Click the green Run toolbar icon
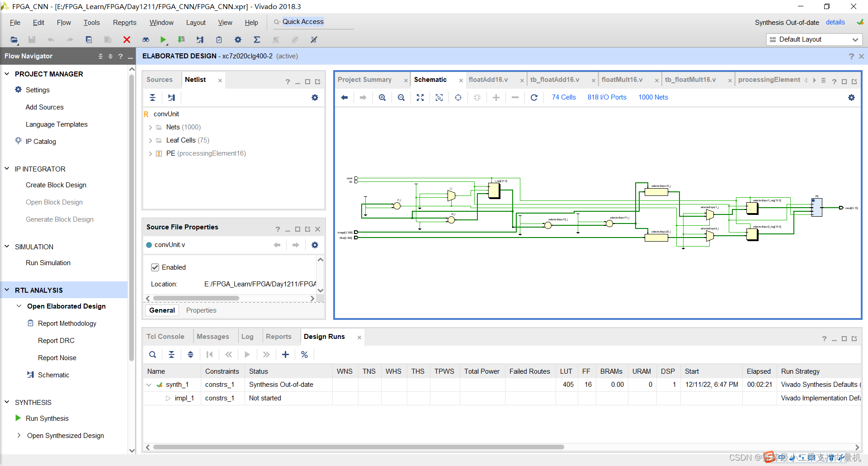868x466 pixels. click(x=163, y=40)
